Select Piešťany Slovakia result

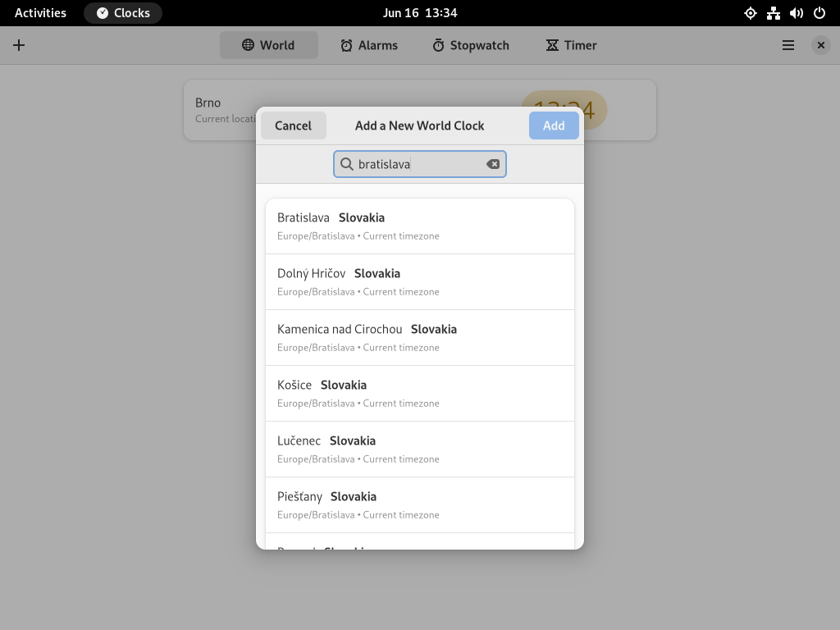420,504
